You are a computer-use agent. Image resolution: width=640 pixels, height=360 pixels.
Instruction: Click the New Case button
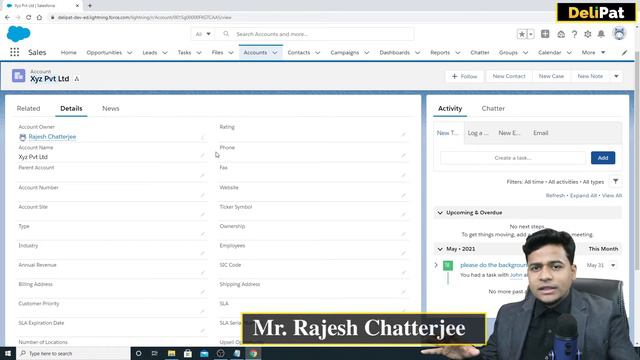551,76
